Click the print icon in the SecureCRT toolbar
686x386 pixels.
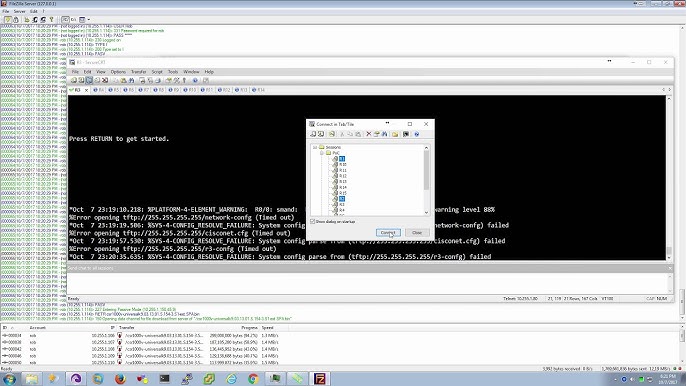(142, 81)
